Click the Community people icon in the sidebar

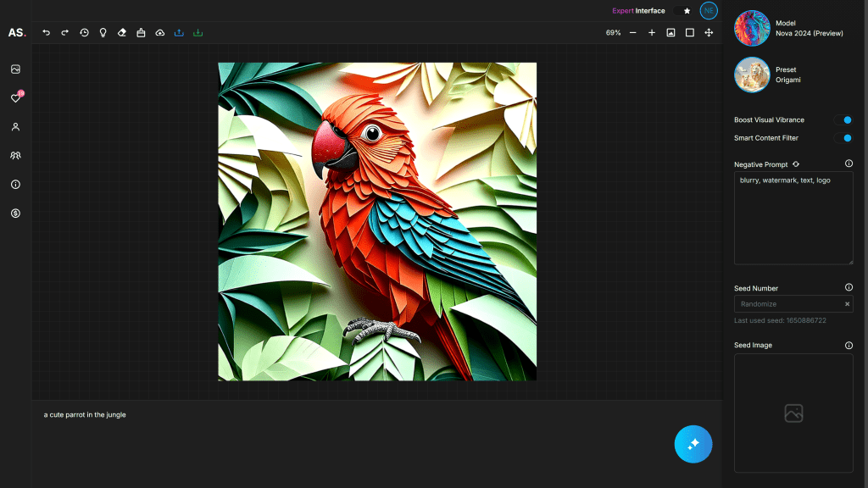15,155
